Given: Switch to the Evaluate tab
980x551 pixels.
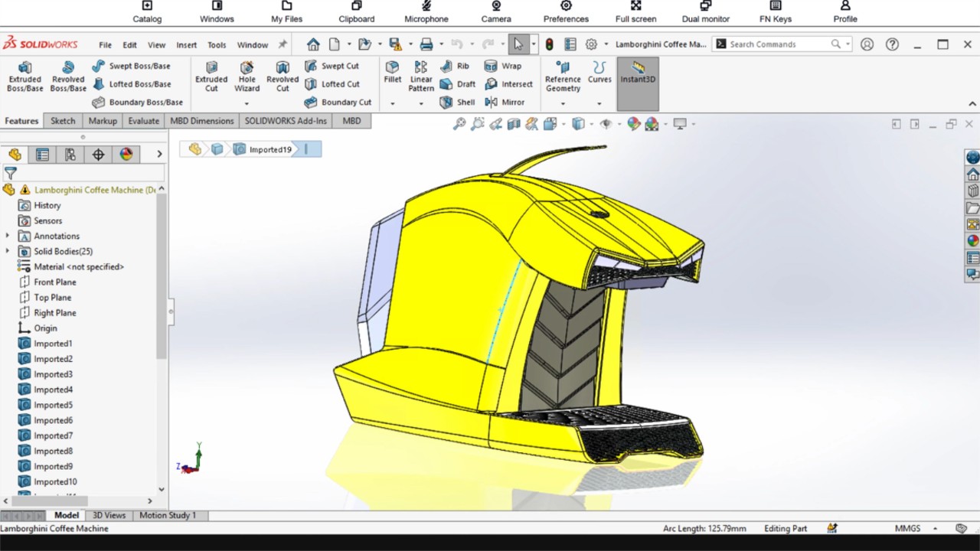Looking at the screenshot, I should (143, 121).
